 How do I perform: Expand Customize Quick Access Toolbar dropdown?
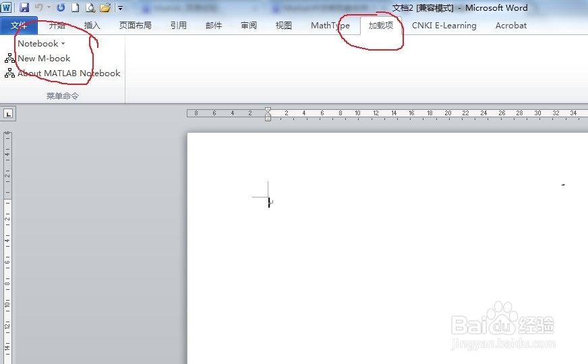121,7
